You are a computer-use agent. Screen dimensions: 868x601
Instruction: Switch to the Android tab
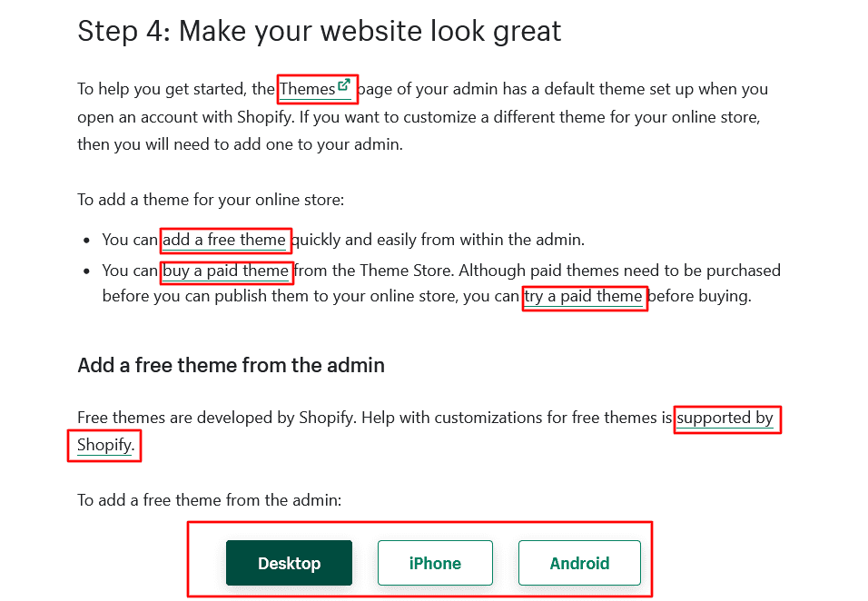tap(579, 563)
